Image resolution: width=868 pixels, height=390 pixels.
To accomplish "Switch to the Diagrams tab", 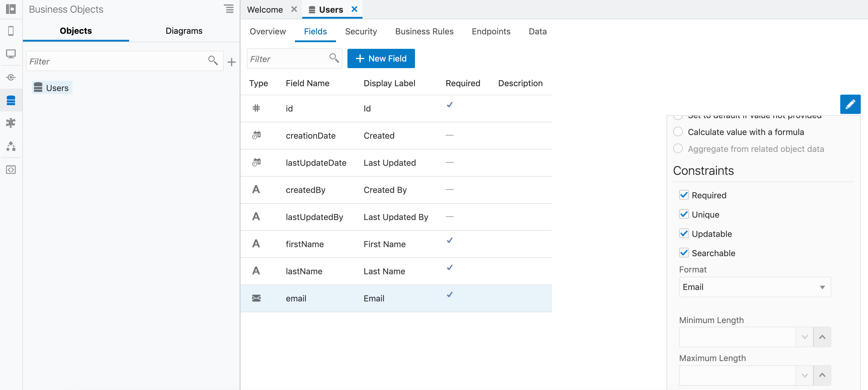I will coord(184,31).
